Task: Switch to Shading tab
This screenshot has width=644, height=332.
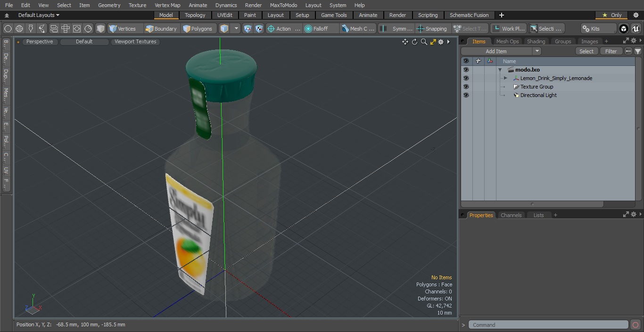Action: point(536,41)
